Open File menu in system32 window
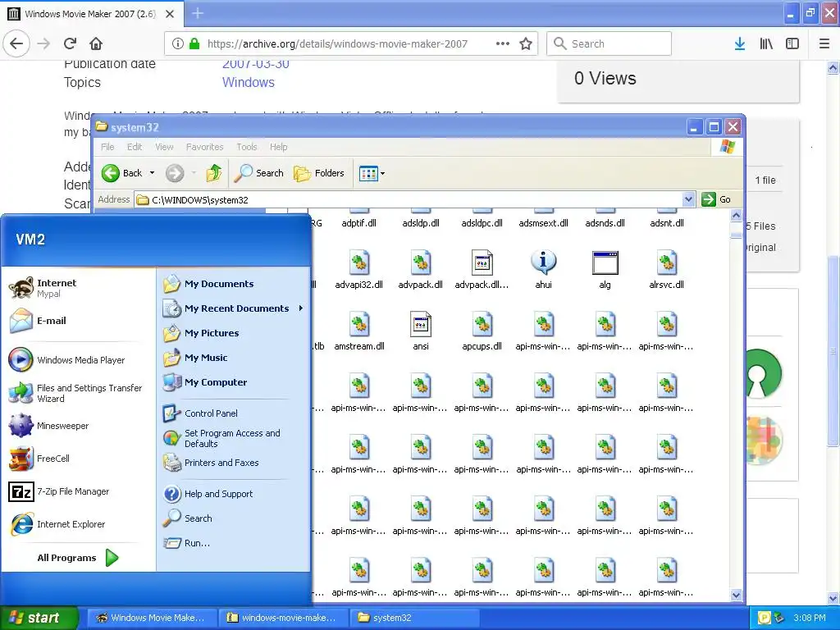 pos(107,147)
